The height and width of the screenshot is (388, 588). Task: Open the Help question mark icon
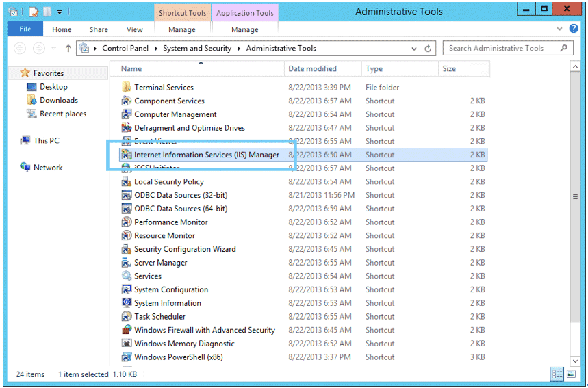click(574, 29)
